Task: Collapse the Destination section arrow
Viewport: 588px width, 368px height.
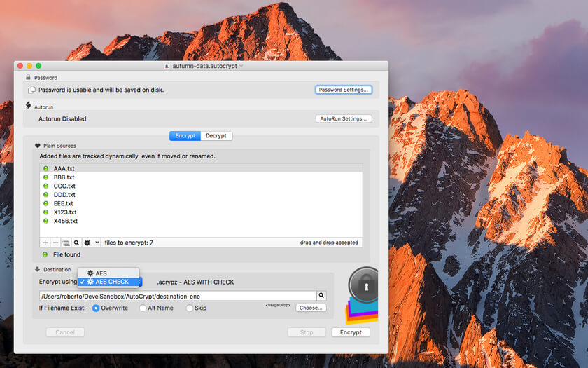Action: (x=37, y=269)
